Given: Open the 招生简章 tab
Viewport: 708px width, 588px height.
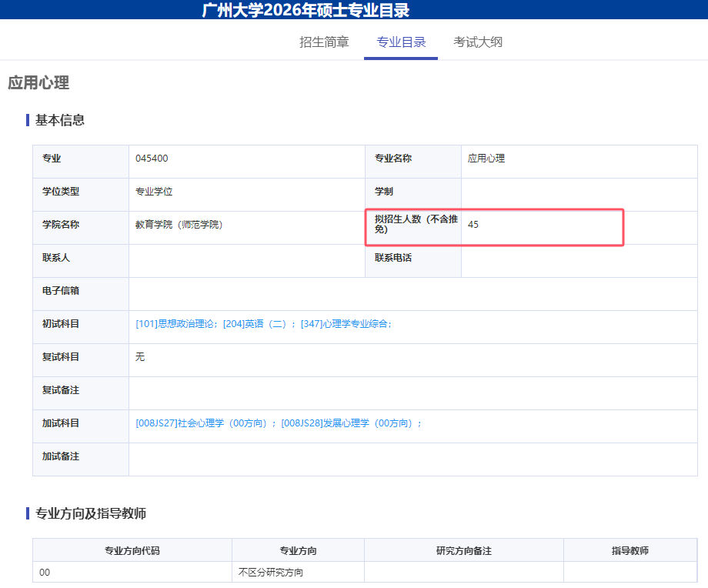Looking at the screenshot, I should click(324, 42).
